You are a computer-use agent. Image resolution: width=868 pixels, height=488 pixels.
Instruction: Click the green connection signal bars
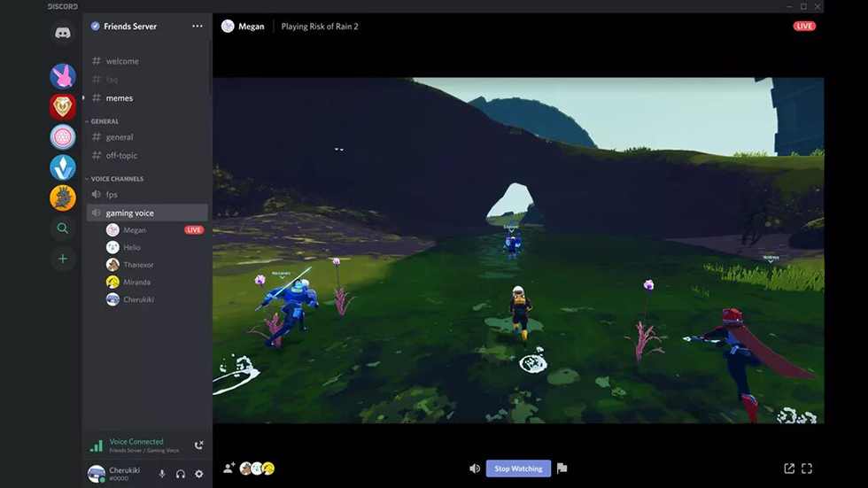(97, 445)
